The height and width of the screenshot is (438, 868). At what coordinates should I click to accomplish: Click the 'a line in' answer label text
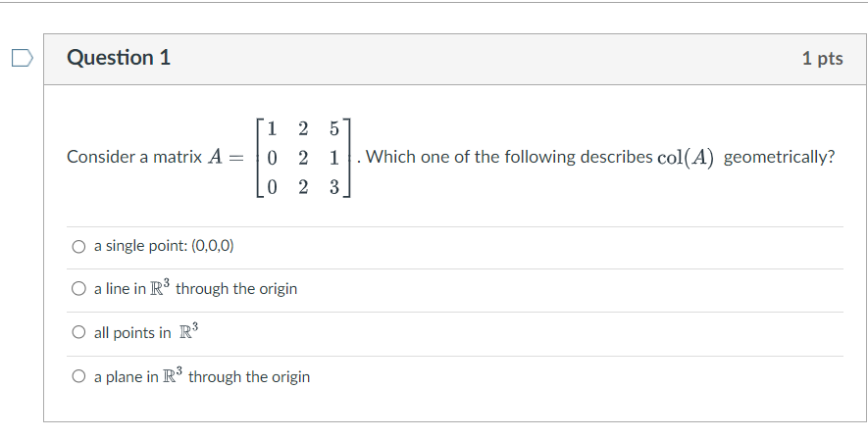point(120,289)
